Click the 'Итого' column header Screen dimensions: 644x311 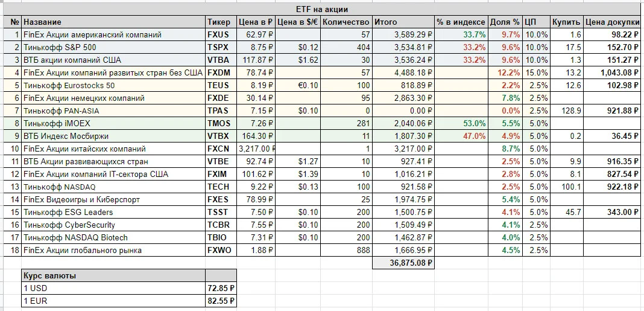click(x=403, y=22)
